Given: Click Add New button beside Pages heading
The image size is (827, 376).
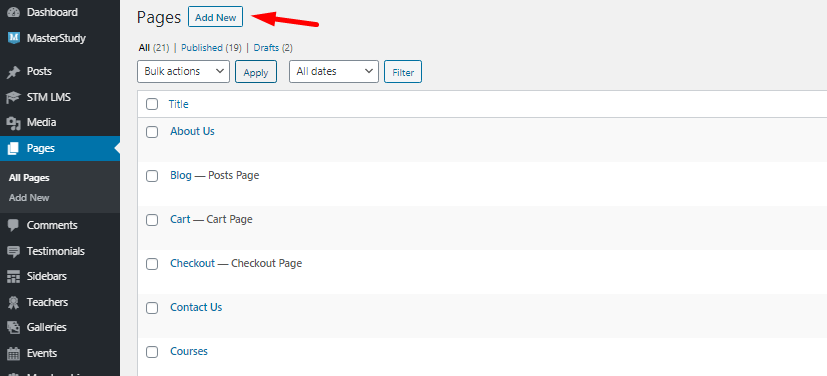Looking at the screenshot, I should click(x=215, y=17).
